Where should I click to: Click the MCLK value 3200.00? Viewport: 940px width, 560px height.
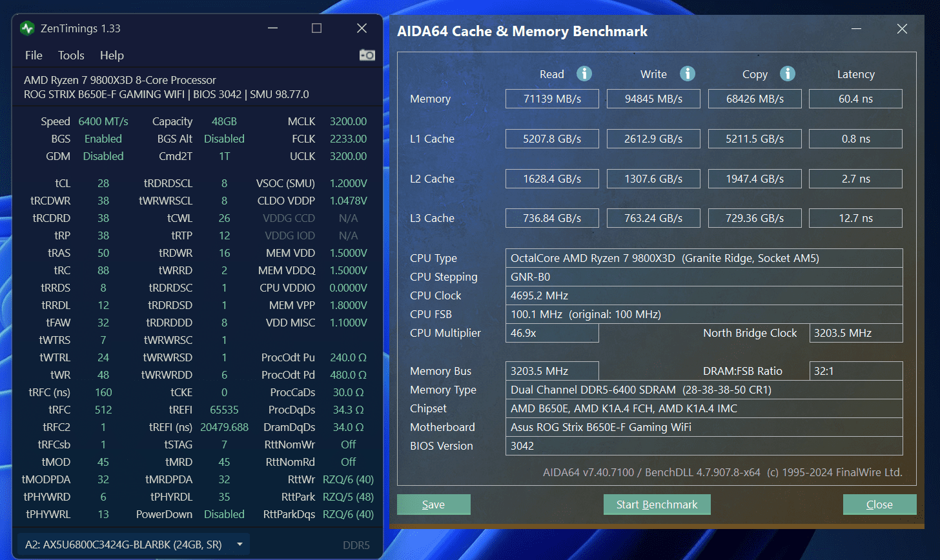[x=348, y=121]
